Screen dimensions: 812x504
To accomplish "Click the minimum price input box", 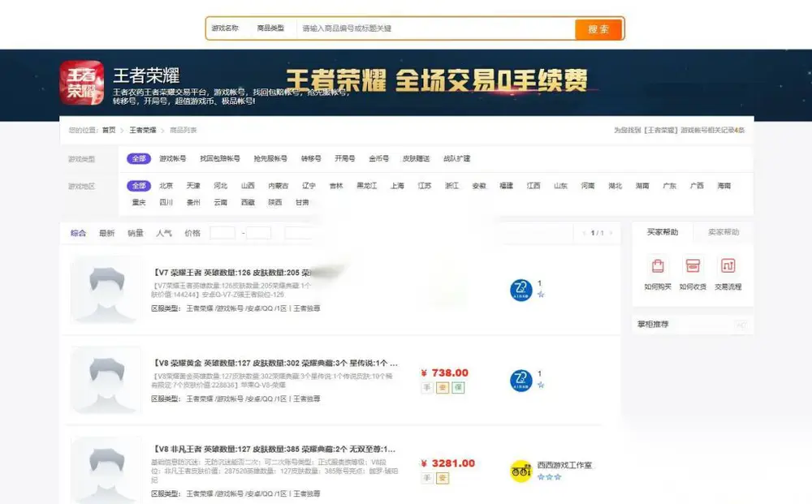I will pos(222,233).
